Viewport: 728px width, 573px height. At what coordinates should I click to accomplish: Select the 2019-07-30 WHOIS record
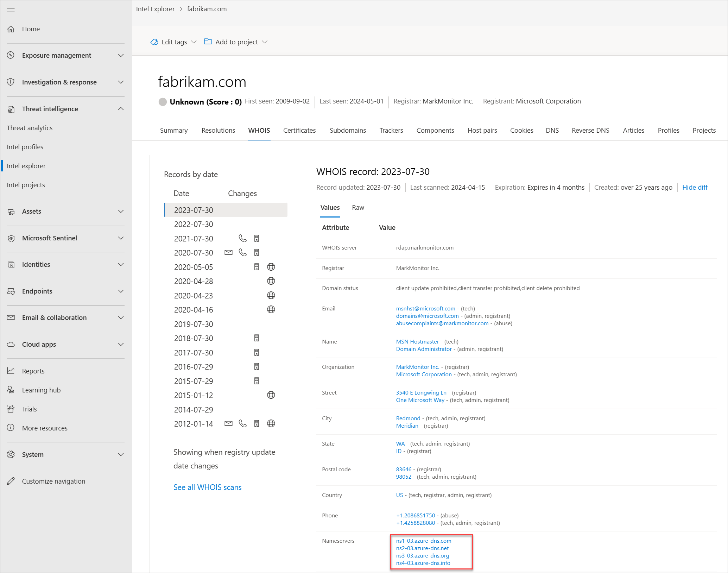coord(226,324)
